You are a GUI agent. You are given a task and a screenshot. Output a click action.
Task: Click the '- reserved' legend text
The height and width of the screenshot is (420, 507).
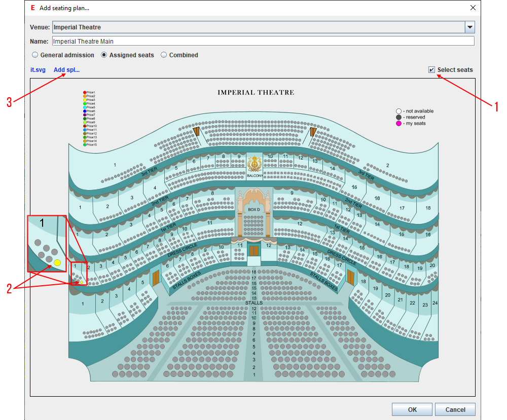coord(414,117)
